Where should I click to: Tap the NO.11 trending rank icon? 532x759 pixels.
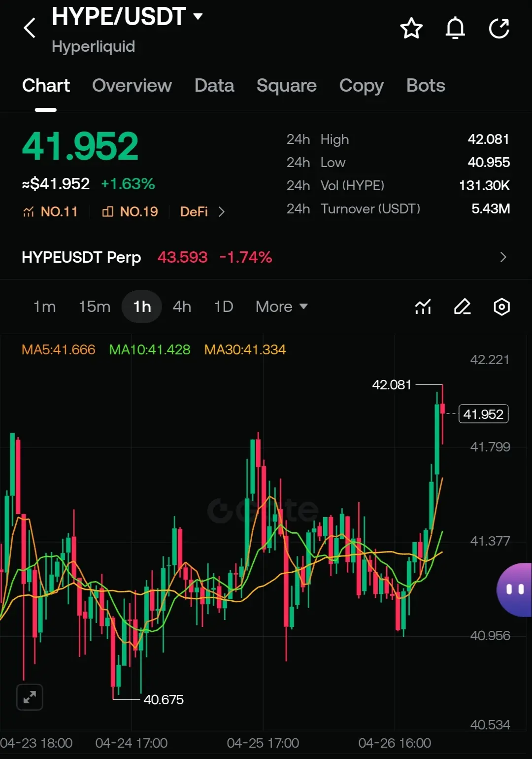click(29, 212)
